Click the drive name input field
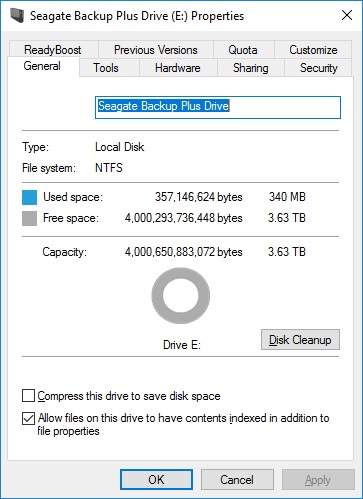The image size is (363, 499). click(x=218, y=107)
